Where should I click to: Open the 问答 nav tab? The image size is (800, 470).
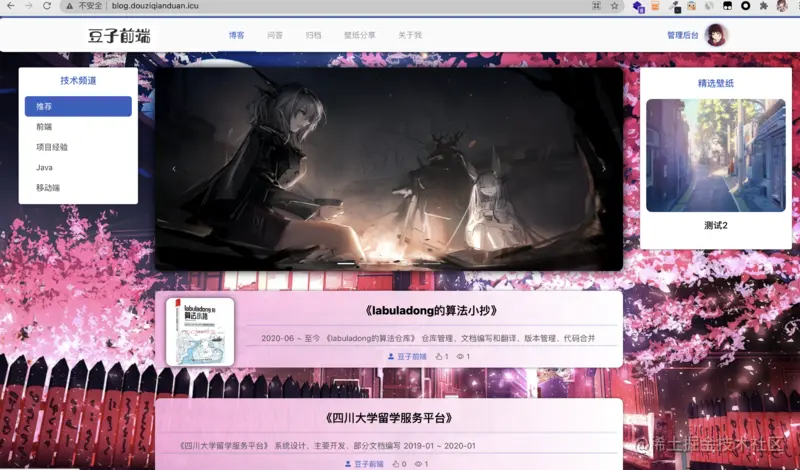(x=275, y=35)
